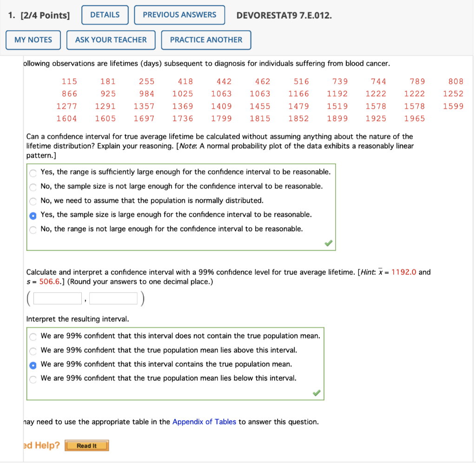
Task: Select 'interval does not contain the true population mean'
Action: pos(33,336)
